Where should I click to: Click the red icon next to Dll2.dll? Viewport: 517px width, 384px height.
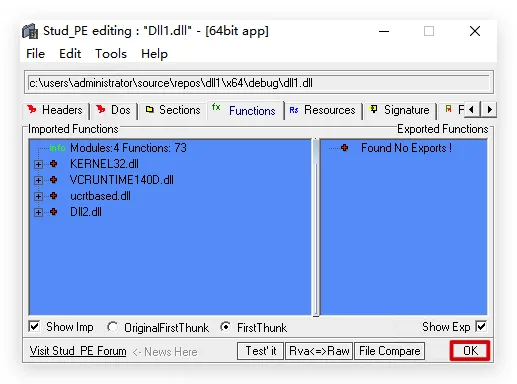53,212
